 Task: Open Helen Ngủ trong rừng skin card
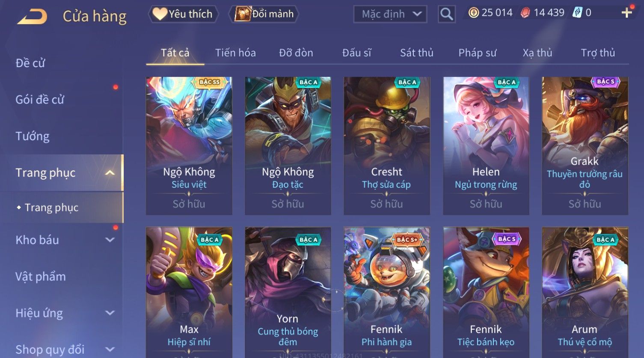pyautogui.click(x=486, y=146)
